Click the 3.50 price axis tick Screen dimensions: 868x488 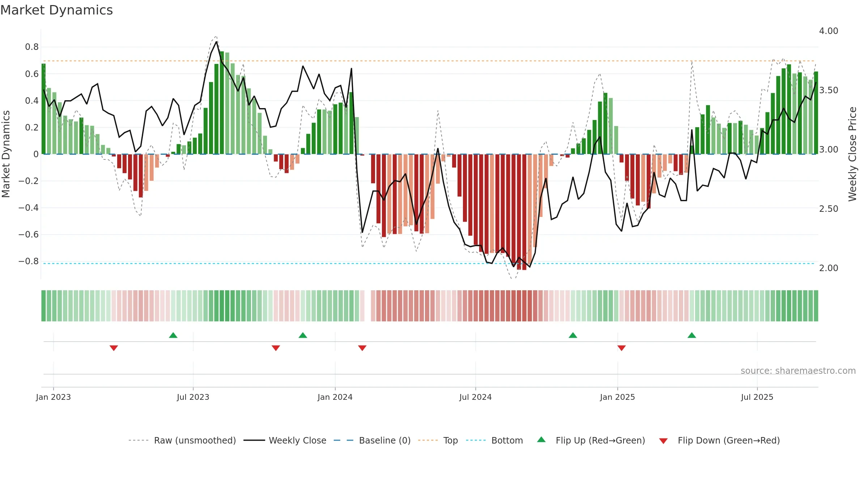(829, 90)
